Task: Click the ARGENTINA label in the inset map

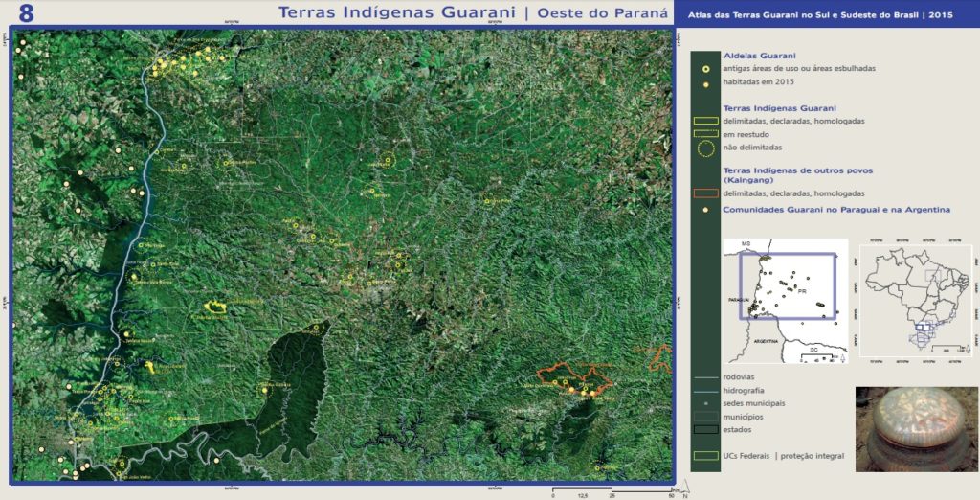Action: [x=765, y=342]
